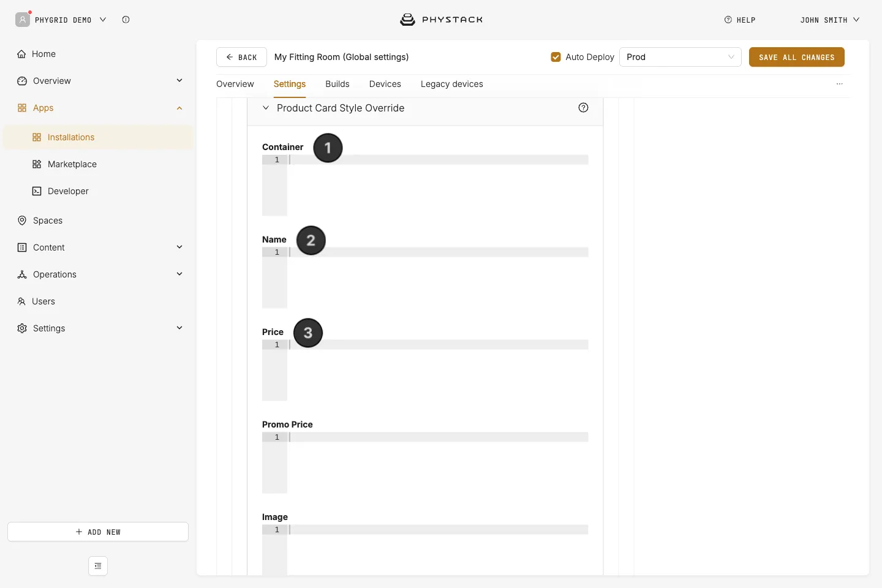Go to the Devices tab
This screenshot has width=882, height=588.
point(385,84)
